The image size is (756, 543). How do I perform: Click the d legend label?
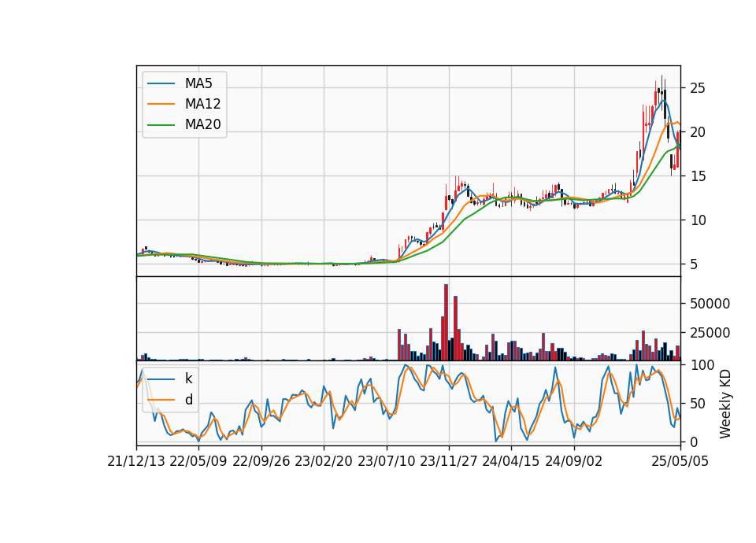point(188,400)
